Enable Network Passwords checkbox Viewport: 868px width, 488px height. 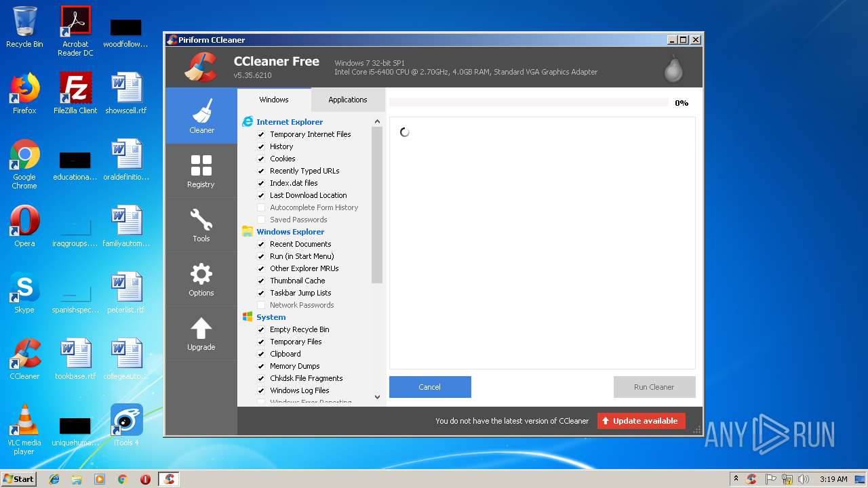[261, 305]
